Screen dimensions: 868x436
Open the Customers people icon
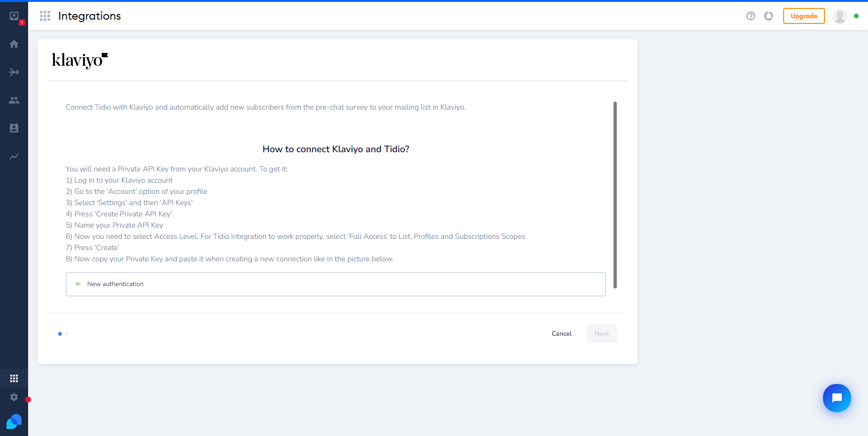[x=14, y=100]
